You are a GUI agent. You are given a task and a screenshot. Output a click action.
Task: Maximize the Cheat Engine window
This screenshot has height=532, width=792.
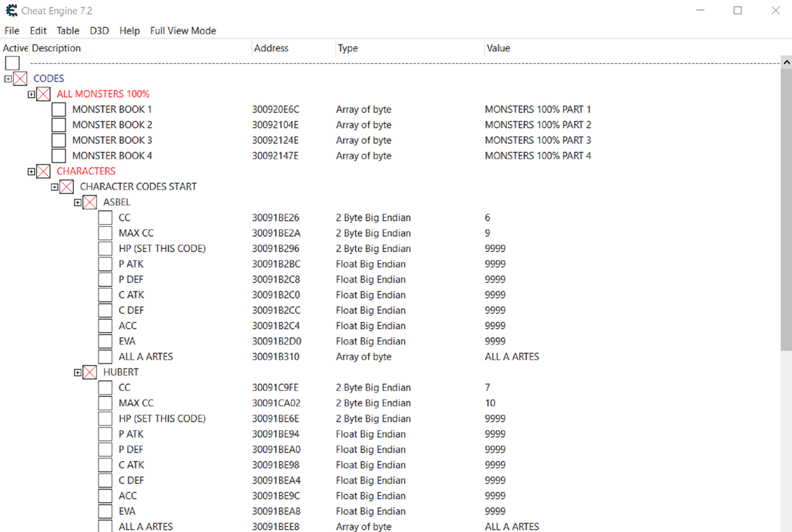738,10
